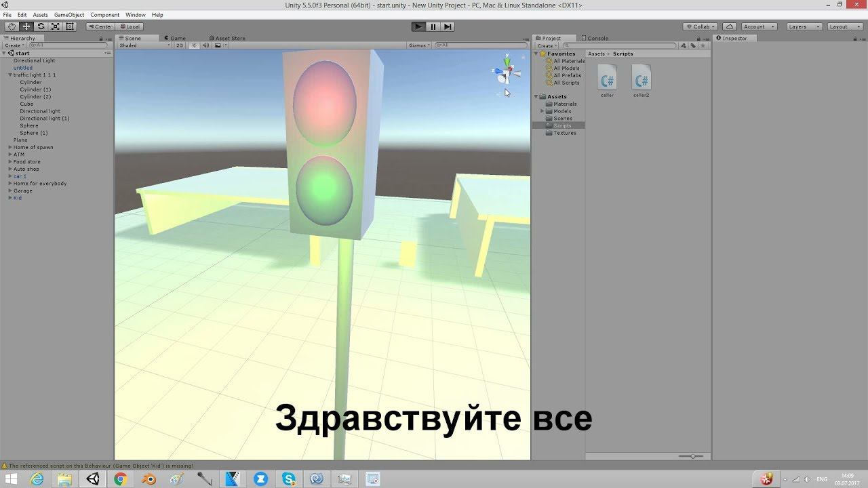Image resolution: width=868 pixels, height=488 pixels.
Task: Select the Textures folder
Action: pyautogui.click(x=564, y=133)
